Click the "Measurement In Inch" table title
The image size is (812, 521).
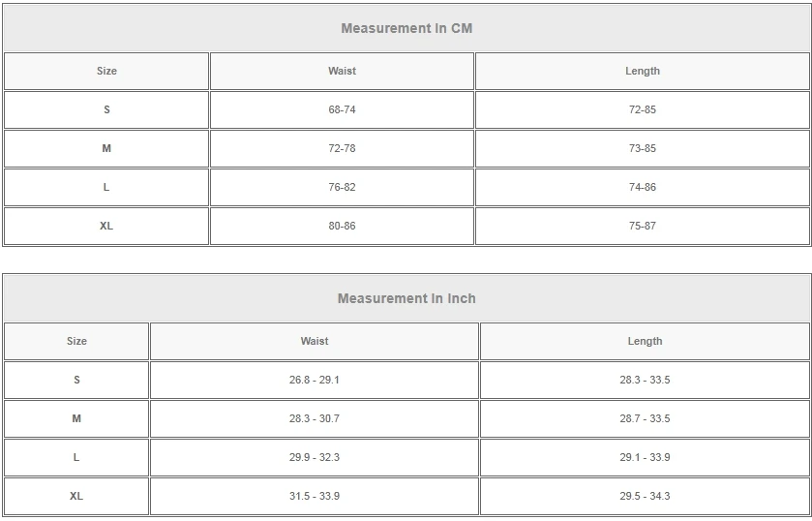(x=406, y=298)
